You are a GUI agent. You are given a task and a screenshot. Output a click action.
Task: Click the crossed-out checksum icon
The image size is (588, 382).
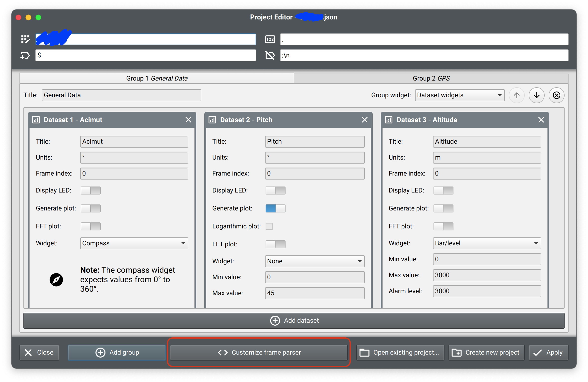click(x=270, y=55)
